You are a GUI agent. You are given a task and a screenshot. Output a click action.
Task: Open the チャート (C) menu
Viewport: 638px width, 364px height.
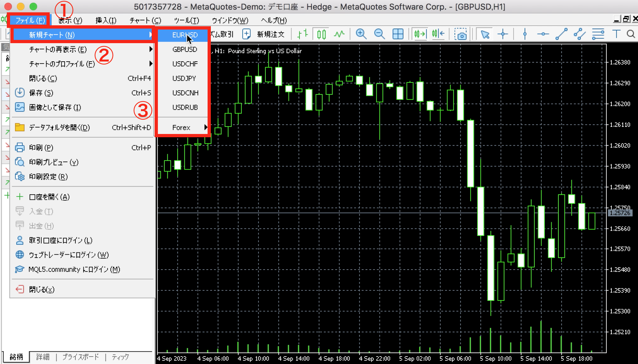[145, 20]
